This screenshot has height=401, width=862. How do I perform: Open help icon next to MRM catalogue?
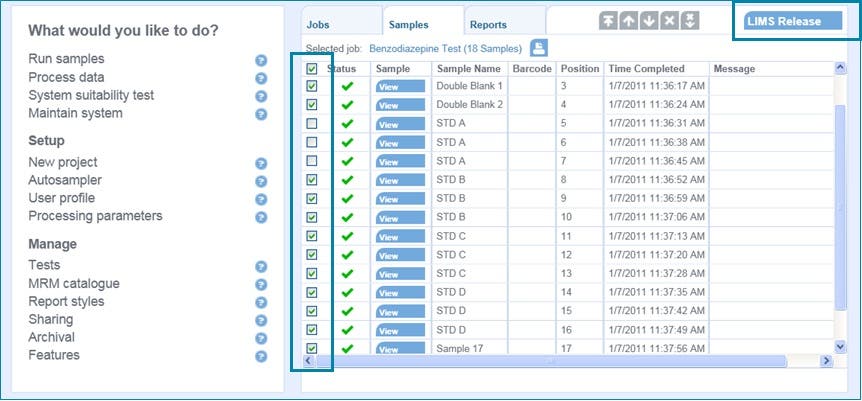(261, 285)
